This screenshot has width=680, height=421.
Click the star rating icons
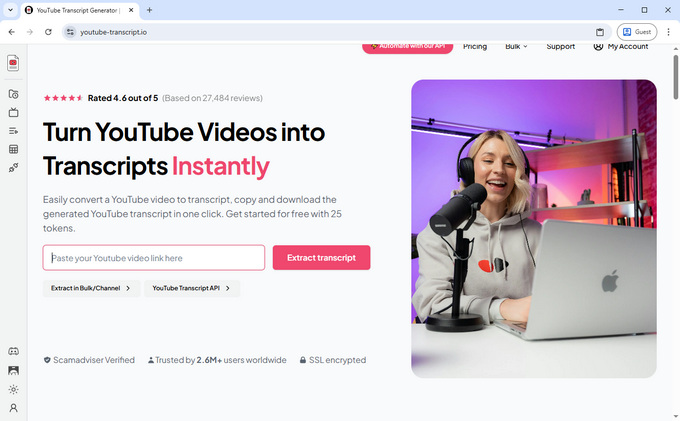tap(63, 98)
